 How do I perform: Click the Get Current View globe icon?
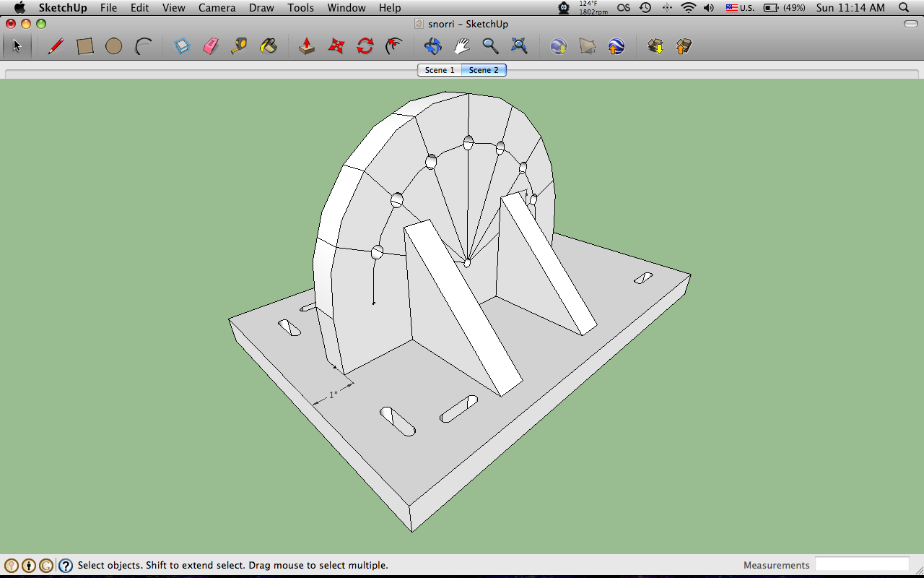click(558, 46)
